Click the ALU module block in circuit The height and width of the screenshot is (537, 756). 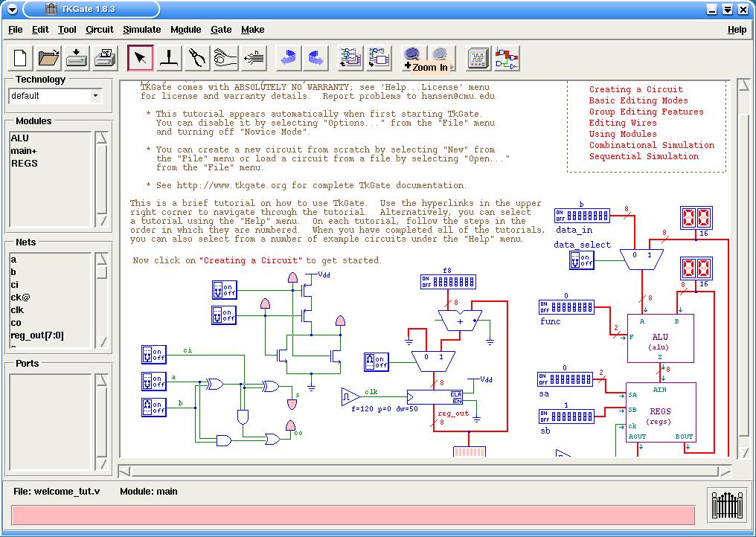coord(660,338)
